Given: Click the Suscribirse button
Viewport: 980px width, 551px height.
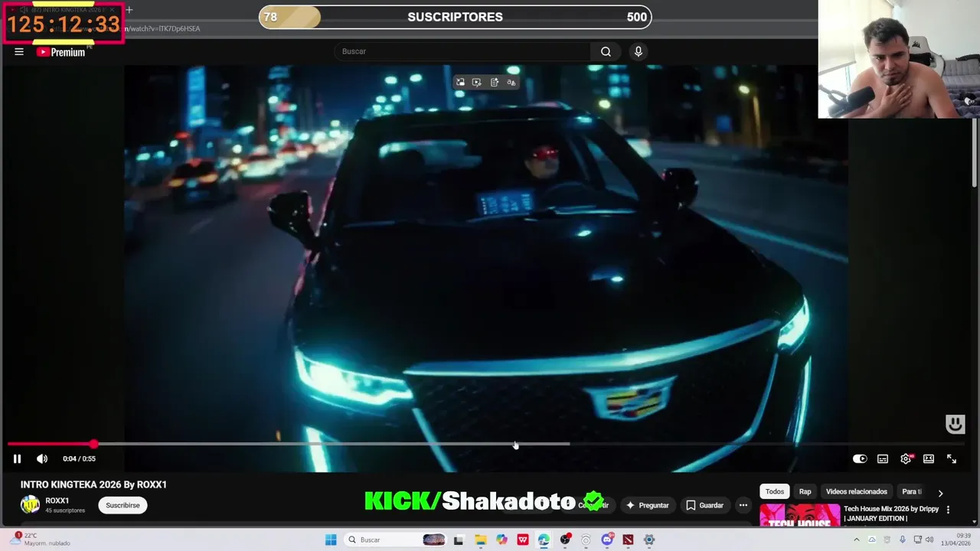Looking at the screenshot, I should [122, 505].
